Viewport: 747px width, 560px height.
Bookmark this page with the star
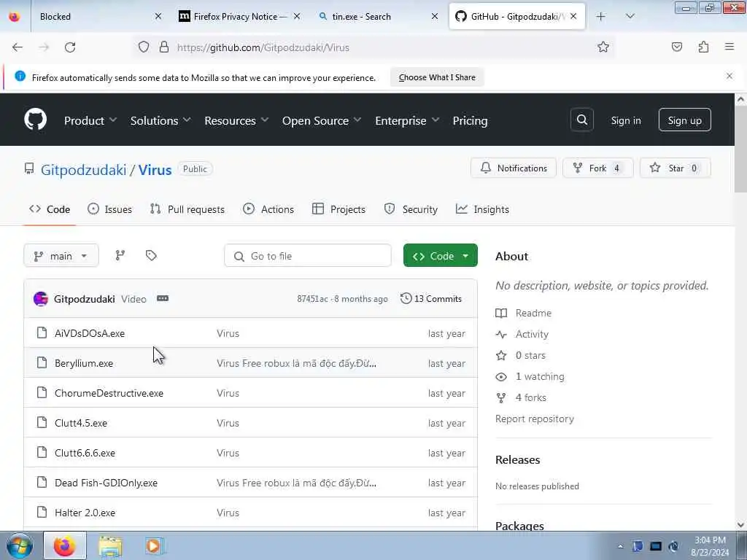tap(603, 47)
